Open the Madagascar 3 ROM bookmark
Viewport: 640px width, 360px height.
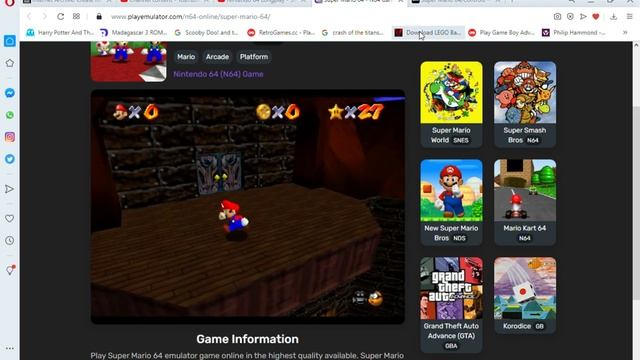pos(133,32)
